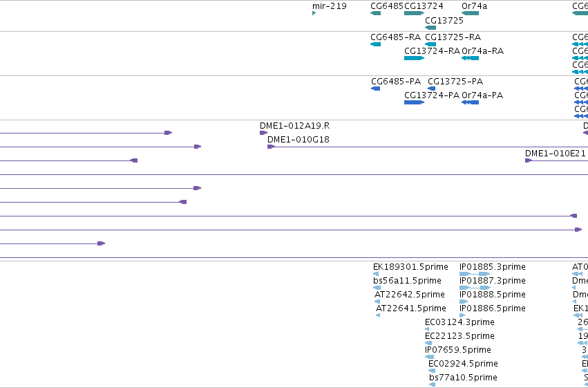Click the EC02924.5prime label

tap(463, 364)
